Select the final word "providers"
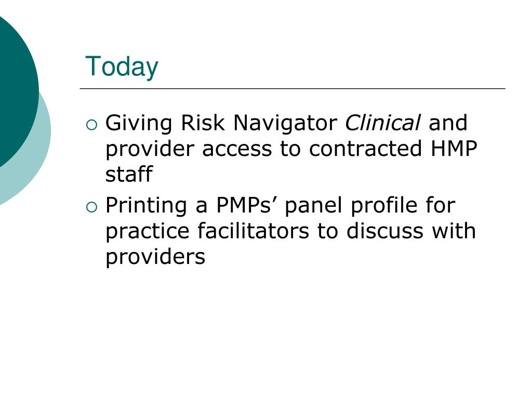This screenshot has width=532, height=399. pos(155,258)
